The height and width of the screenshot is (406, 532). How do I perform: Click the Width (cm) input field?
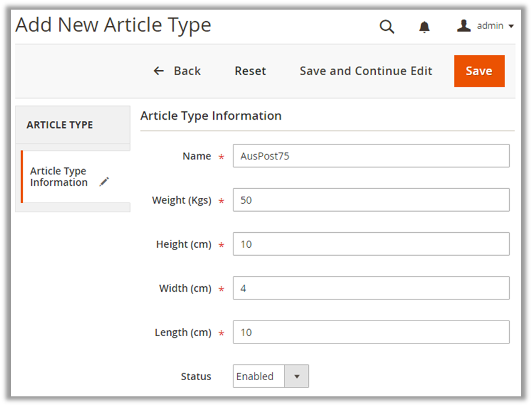pyautogui.click(x=371, y=288)
